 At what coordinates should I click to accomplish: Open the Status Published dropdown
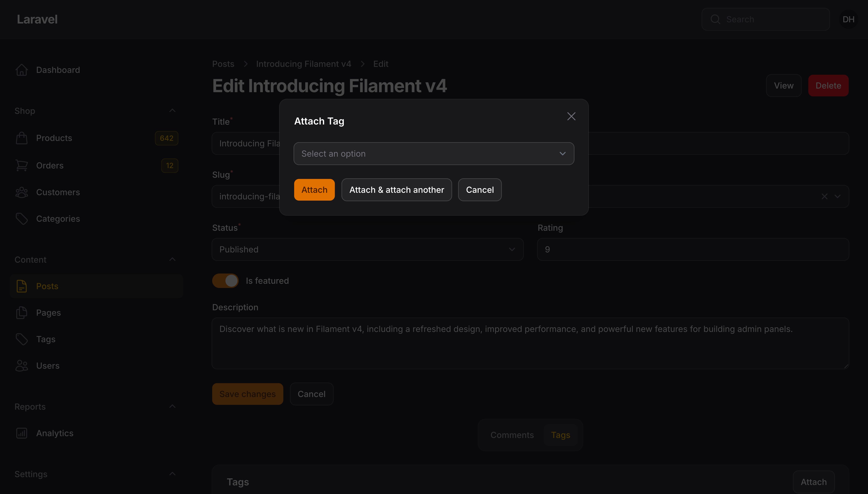[x=368, y=249]
